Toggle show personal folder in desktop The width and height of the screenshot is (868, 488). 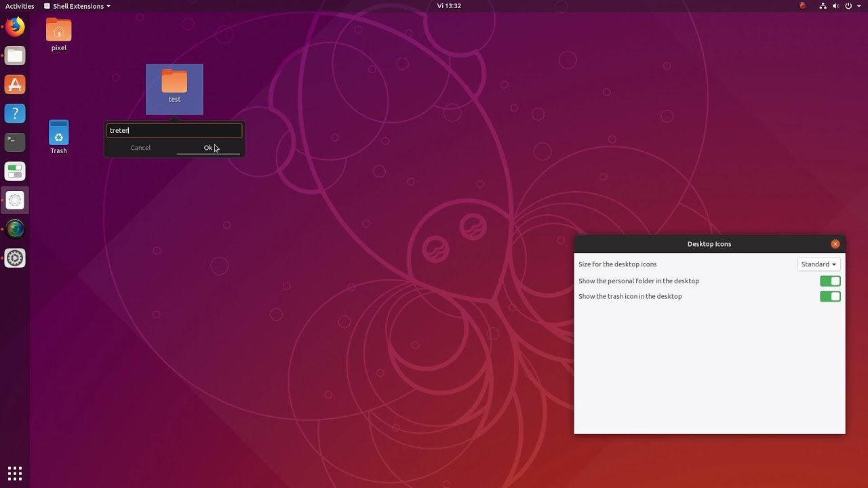tap(830, 281)
